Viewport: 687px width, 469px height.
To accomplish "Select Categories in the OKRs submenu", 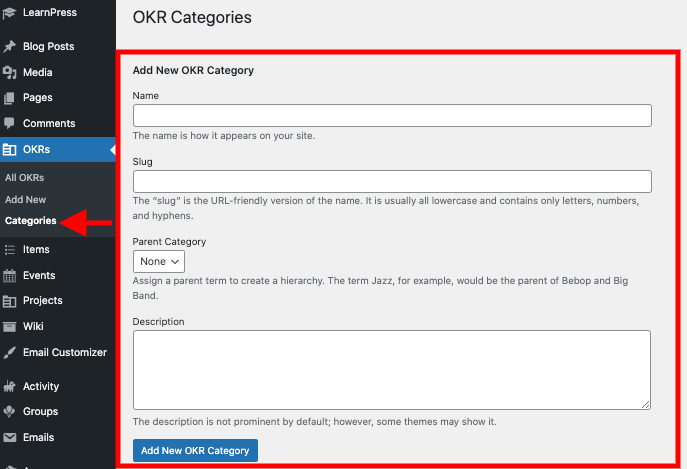I will [x=30, y=220].
